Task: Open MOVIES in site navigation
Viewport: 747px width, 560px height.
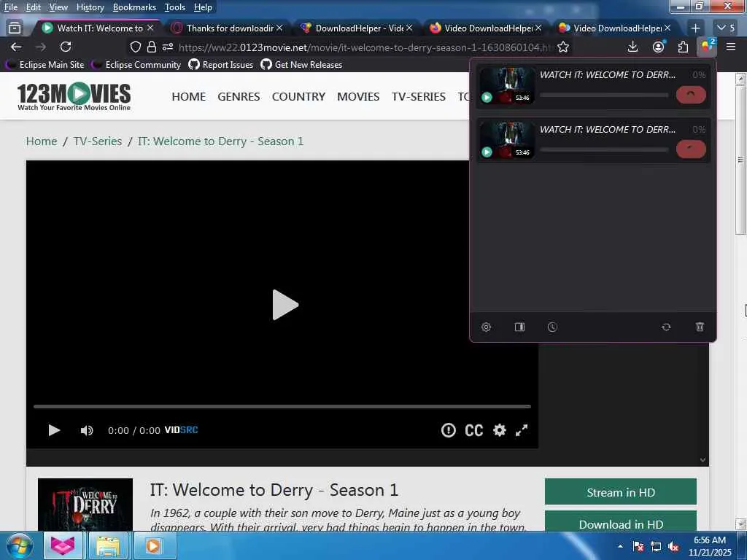Action: [x=358, y=97]
